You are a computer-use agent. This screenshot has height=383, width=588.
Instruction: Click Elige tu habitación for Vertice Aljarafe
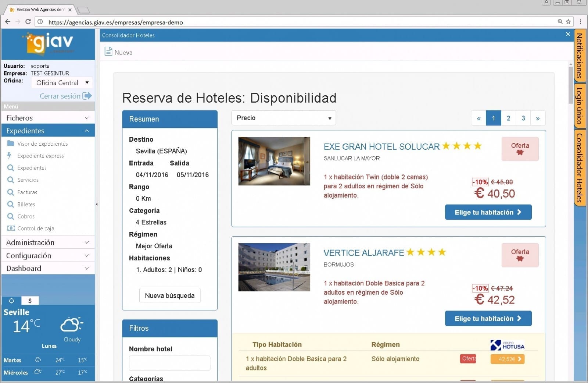click(488, 319)
